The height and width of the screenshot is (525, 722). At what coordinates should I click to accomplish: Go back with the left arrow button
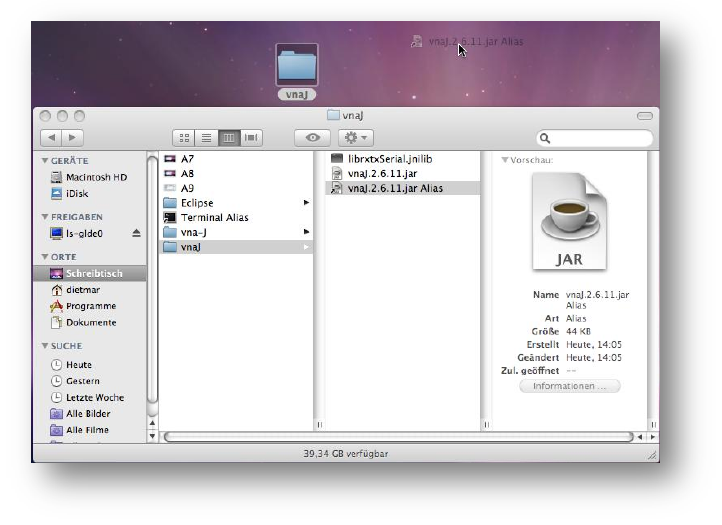tap(51, 137)
